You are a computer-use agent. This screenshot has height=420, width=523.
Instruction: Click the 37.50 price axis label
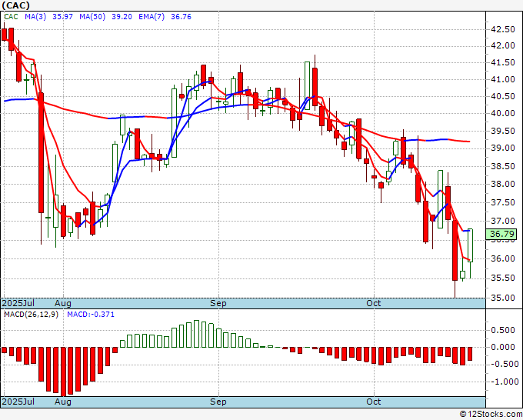503,203
